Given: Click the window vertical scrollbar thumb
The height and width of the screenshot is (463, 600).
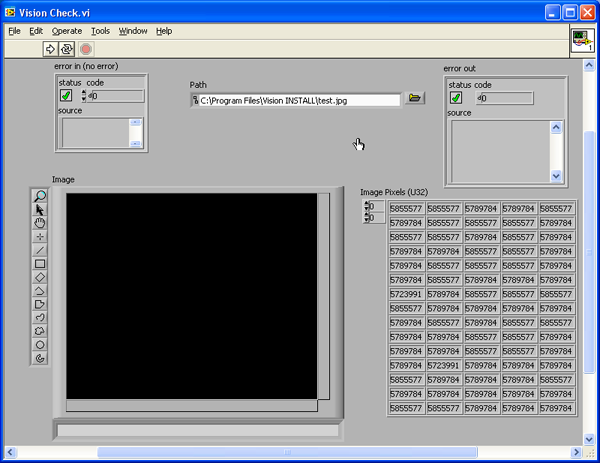Looking at the screenshot, I should pos(589,252).
